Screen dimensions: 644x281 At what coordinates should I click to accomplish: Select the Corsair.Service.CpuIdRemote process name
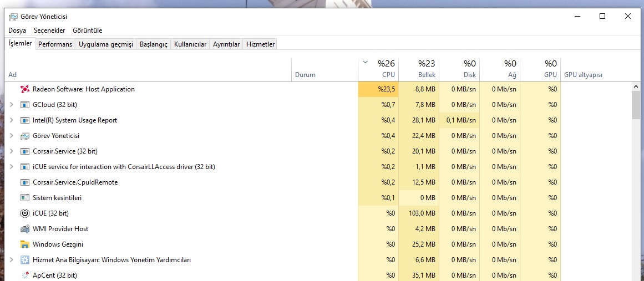(x=75, y=182)
